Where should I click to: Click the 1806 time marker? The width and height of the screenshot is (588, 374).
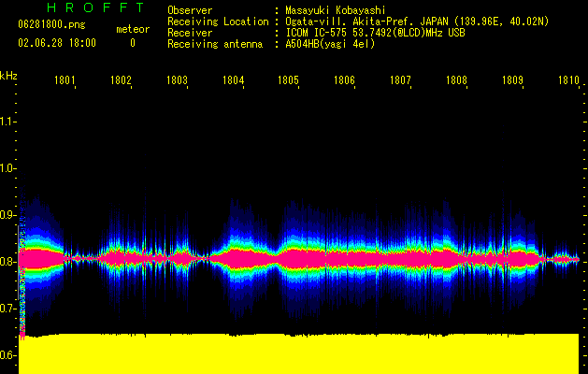tap(344, 80)
